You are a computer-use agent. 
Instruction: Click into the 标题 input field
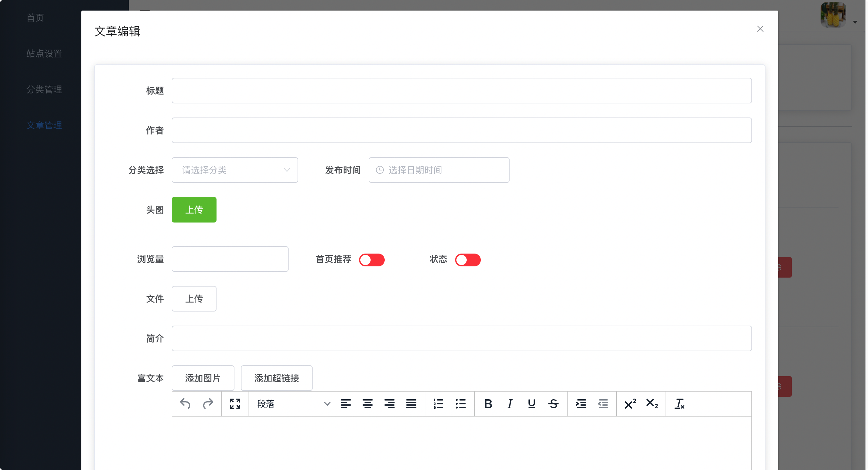point(461,91)
